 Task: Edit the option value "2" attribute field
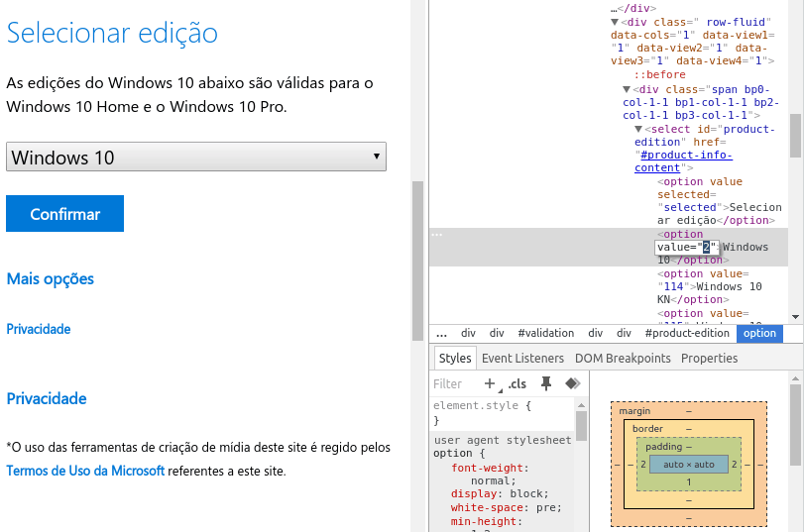click(687, 247)
